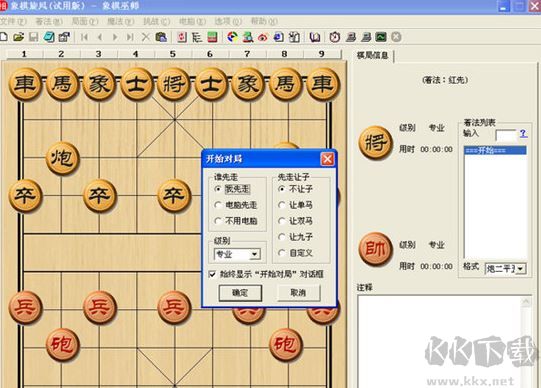Click the properties window toolbar icon
The width and height of the screenshot is (541, 388).
[64, 37]
